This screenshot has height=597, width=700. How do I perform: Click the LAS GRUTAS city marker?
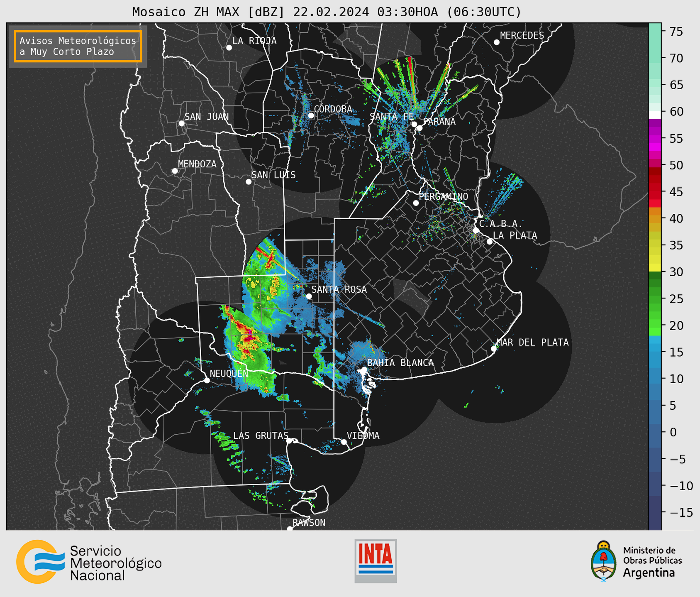tap(289, 441)
